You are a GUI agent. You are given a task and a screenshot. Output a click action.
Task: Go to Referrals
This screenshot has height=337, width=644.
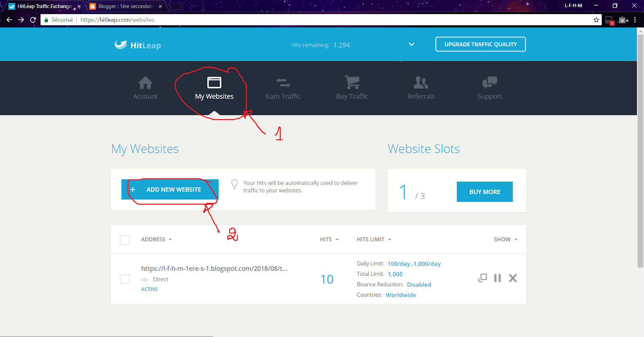[x=421, y=88]
